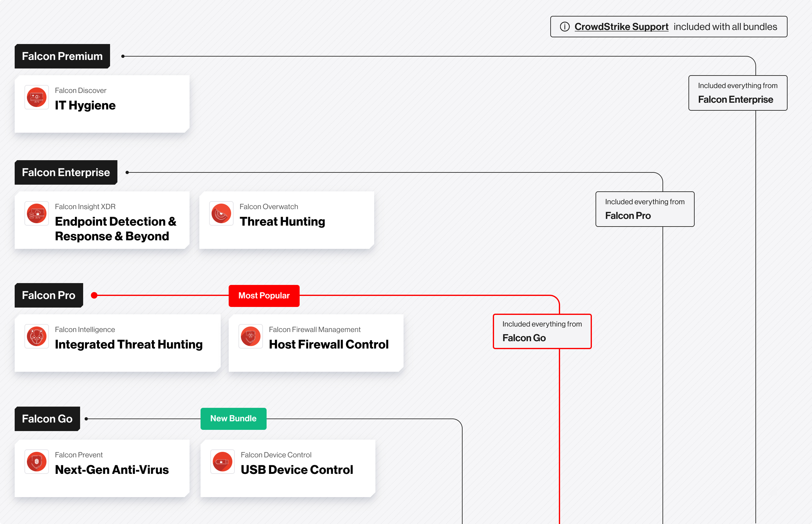The image size is (812, 524).
Task: Click the Falcon Prevent product name
Action: click(79, 455)
